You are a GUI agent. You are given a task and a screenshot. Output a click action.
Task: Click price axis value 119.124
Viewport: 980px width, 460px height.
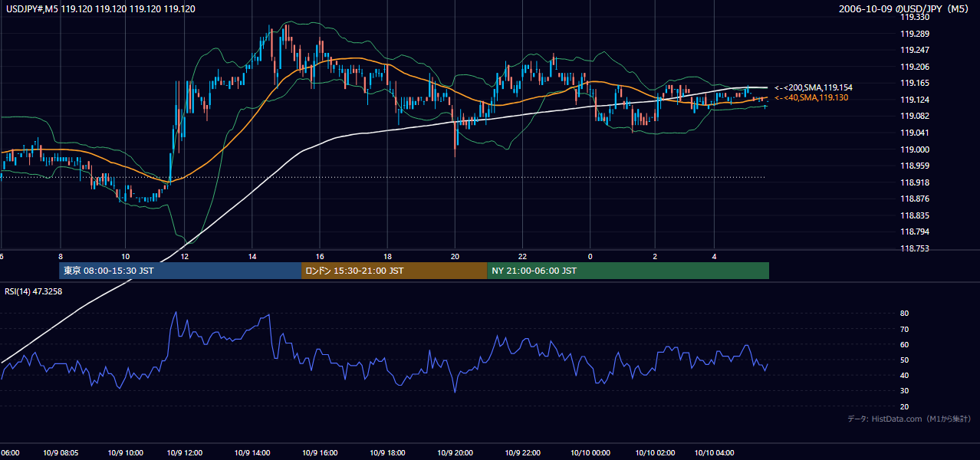tap(915, 100)
